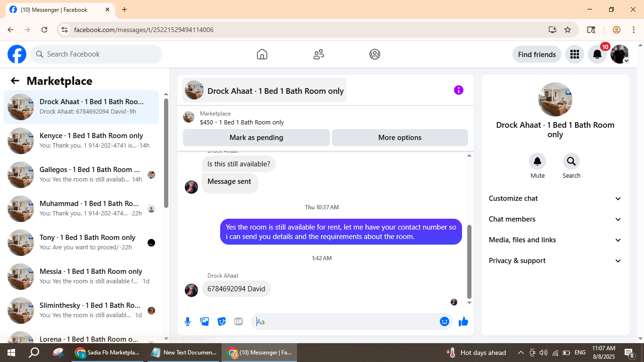The width and height of the screenshot is (644, 362).
Task: Open the GIF picker
Action: click(239, 321)
